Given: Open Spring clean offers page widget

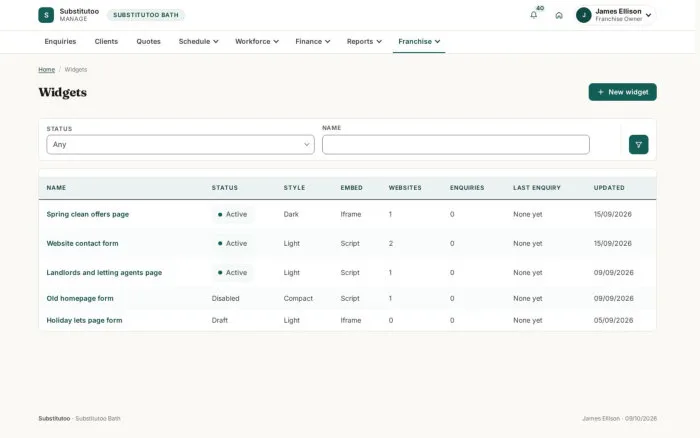Looking at the screenshot, I should (x=88, y=214).
